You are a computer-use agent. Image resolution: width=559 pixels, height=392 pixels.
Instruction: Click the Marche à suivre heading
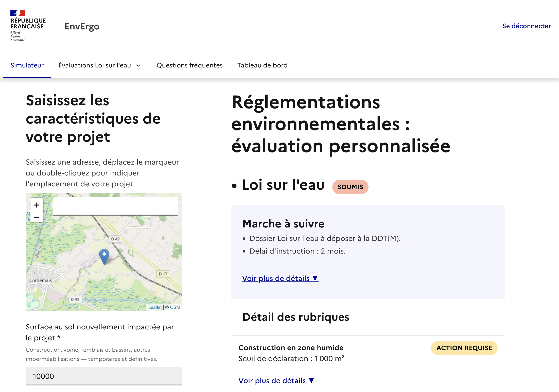click(x=283, y=224)
